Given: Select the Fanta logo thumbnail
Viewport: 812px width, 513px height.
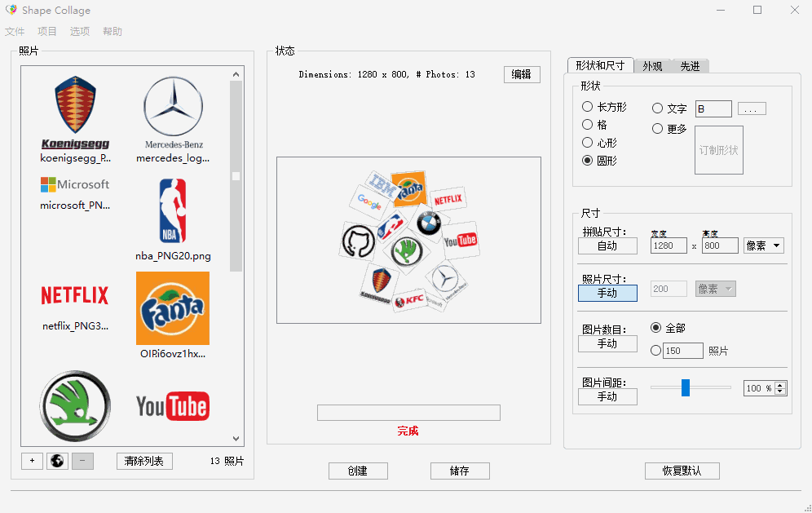Looking at the screenshot, I should click(173, 308).
